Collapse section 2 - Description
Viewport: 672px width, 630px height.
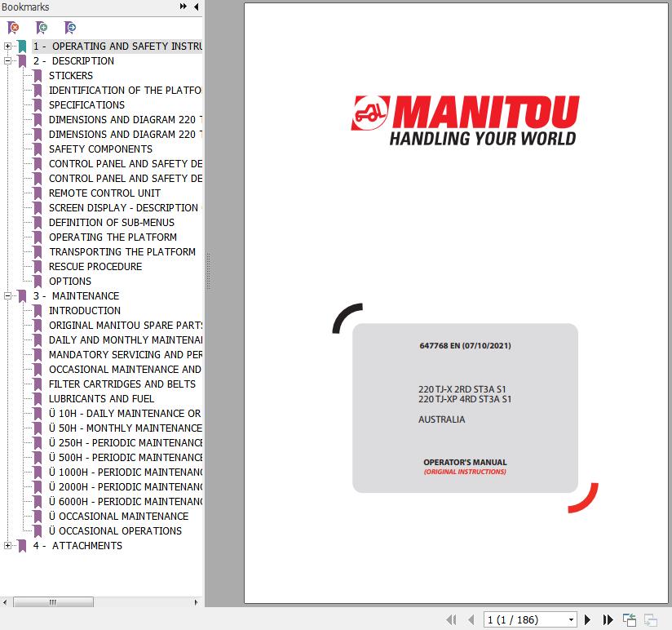pos(7,61)
